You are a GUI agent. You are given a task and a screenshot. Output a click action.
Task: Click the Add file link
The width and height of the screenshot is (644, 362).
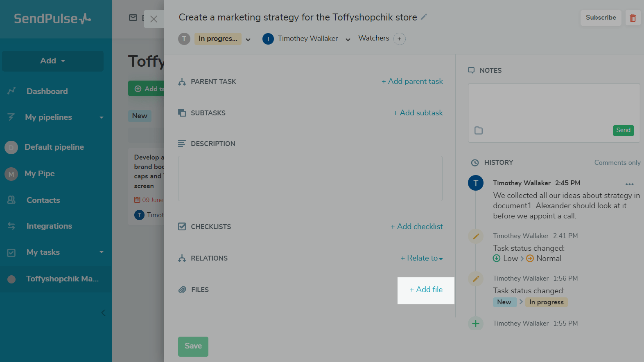point(426,290)
